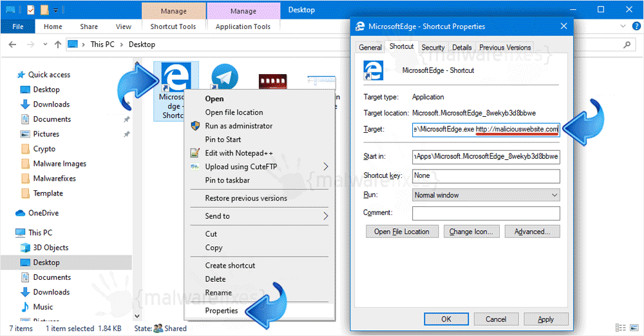Click the Quick access star icon

pos(21,75)
